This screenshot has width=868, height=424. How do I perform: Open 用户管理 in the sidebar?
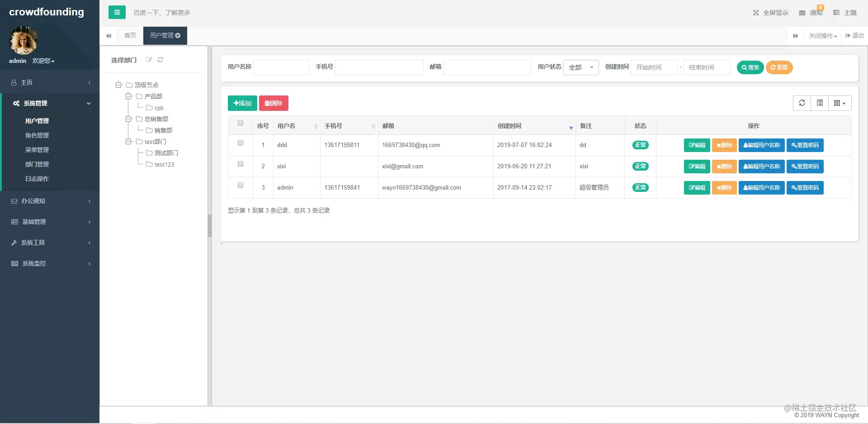click(37, 121)
